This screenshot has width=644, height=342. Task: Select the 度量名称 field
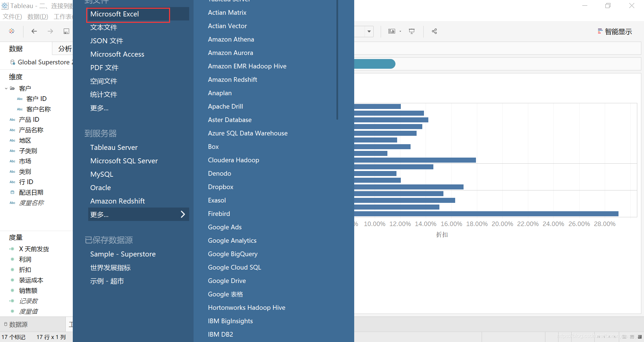pos(31,203)
